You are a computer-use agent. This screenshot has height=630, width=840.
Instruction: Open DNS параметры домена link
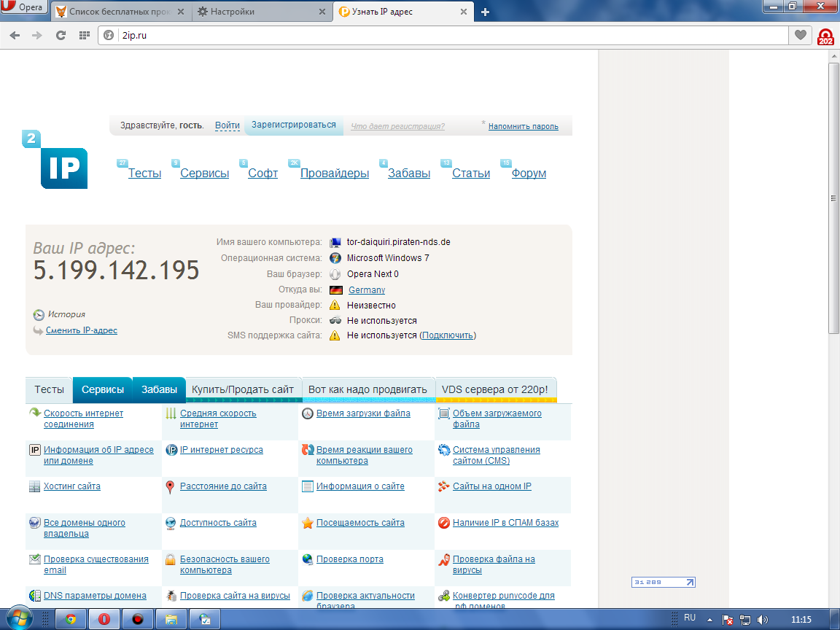95,596
